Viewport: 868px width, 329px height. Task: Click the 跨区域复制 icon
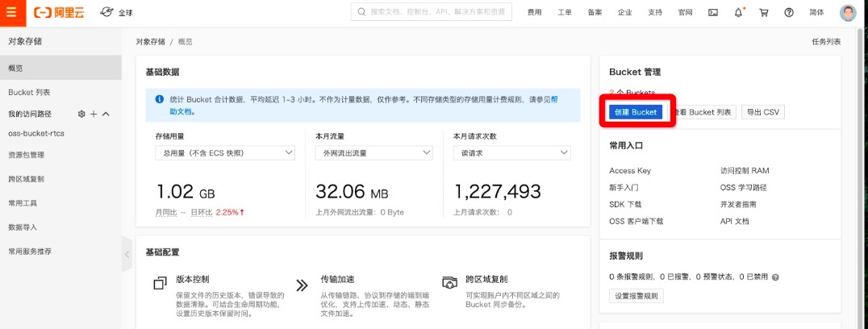pos(449,282)
